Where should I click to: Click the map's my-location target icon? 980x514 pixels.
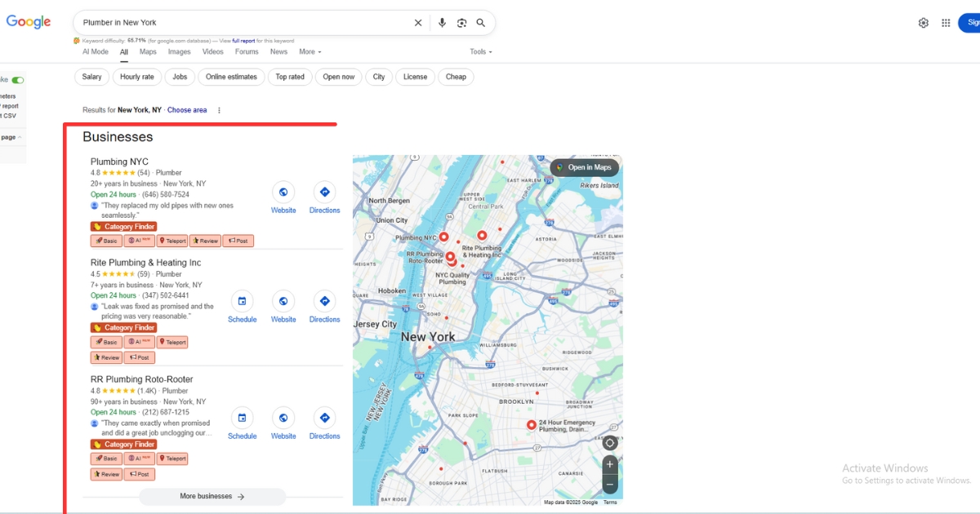[x=610, y=443]
